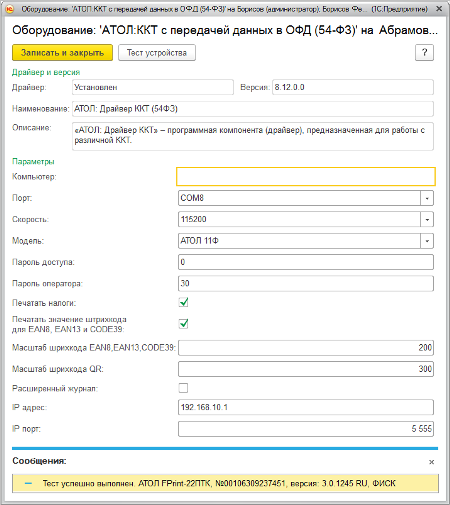Open the Скорость dropdown with 115200

point(427,220)
